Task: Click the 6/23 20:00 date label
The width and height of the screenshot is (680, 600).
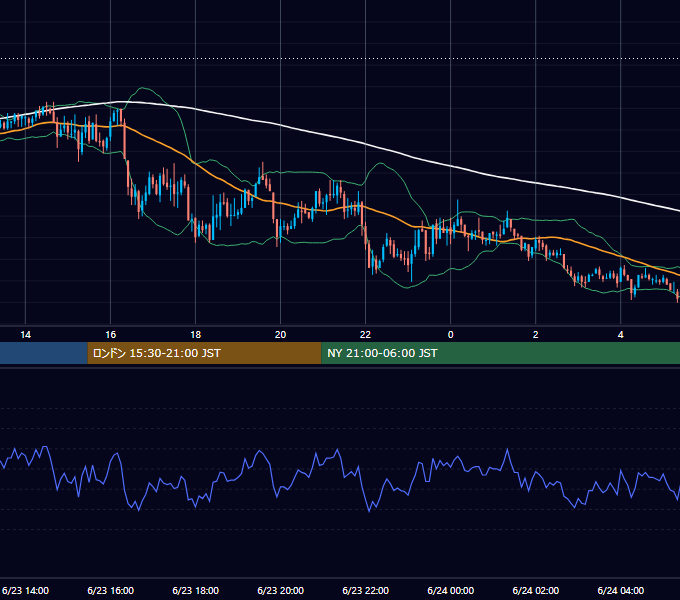Action: click(281, 590)
